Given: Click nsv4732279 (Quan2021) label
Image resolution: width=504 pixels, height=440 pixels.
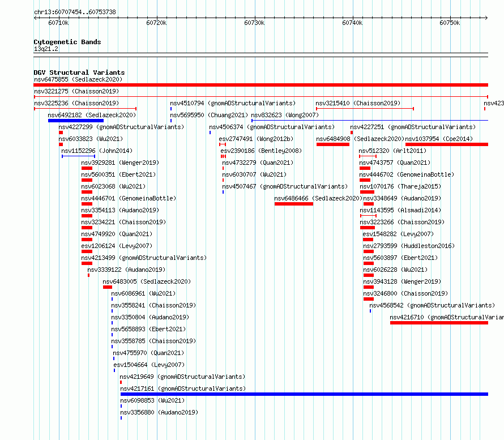Looking at the screenshot, I should [x=258, y=163].
